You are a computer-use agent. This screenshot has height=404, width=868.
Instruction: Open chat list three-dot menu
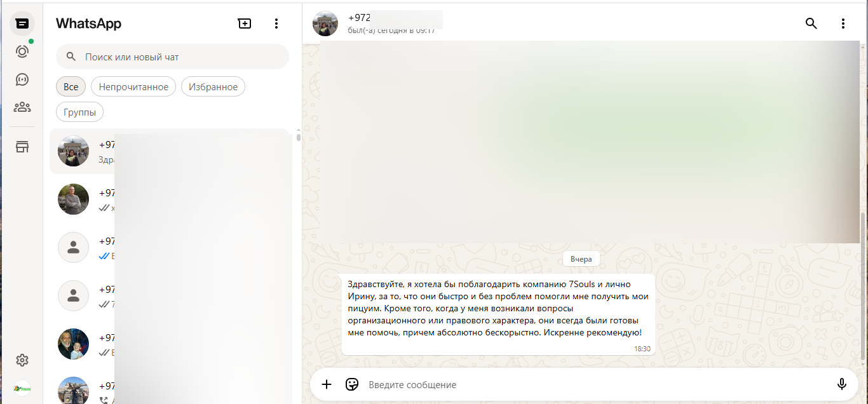(276, 24)
